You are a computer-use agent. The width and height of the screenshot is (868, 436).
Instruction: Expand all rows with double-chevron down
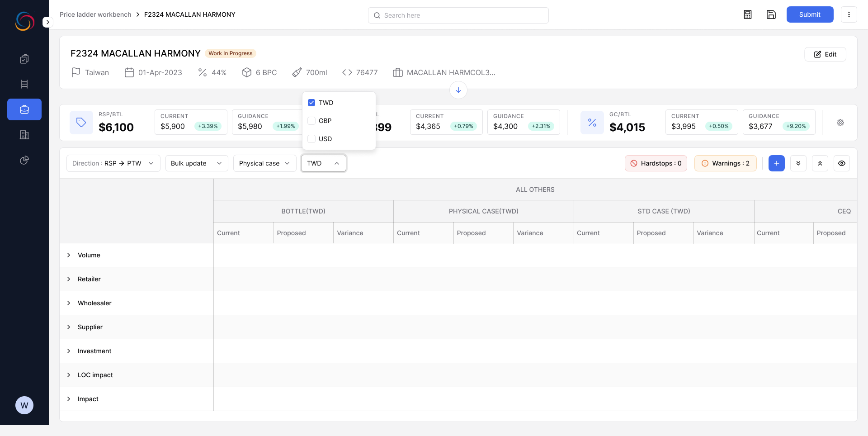pos(798,163)
